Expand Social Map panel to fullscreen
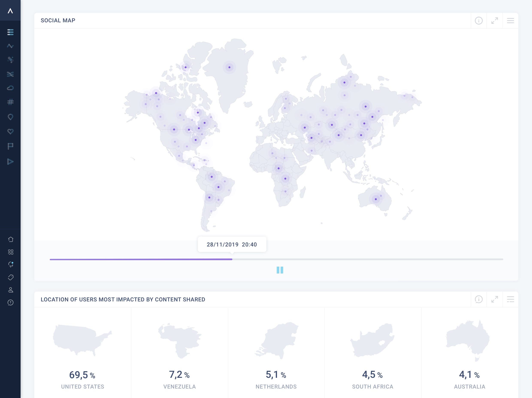This screenshot has width=532, height=398. click(494, 21)
